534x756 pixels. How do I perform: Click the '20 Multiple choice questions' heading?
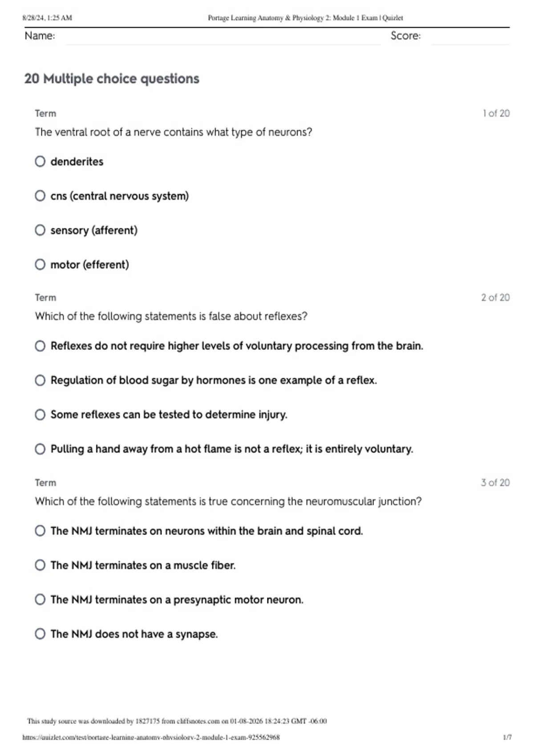[x=112, y=79]
